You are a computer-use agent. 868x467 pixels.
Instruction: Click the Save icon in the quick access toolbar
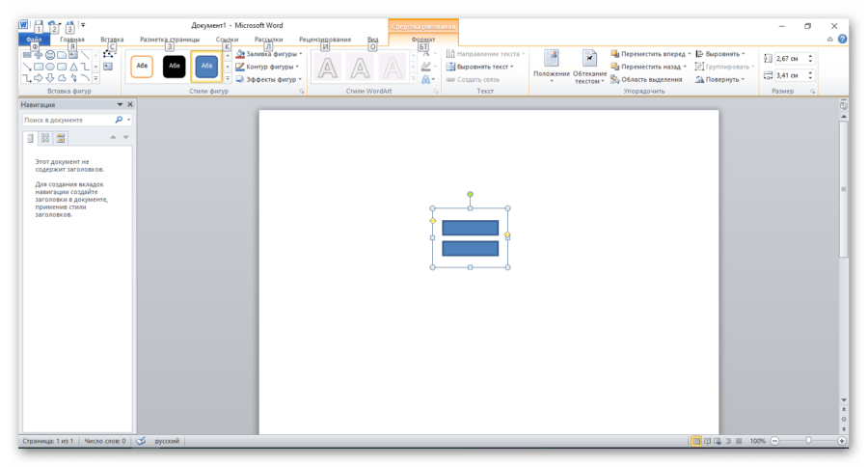coord(38,25)
